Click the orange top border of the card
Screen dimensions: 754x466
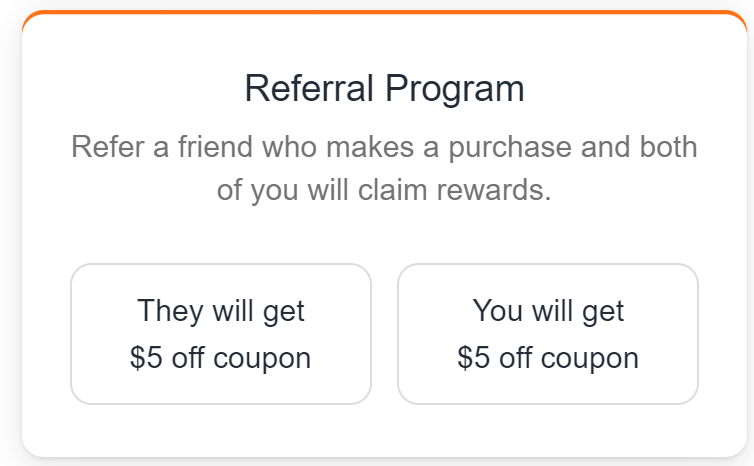coord(384,13)
